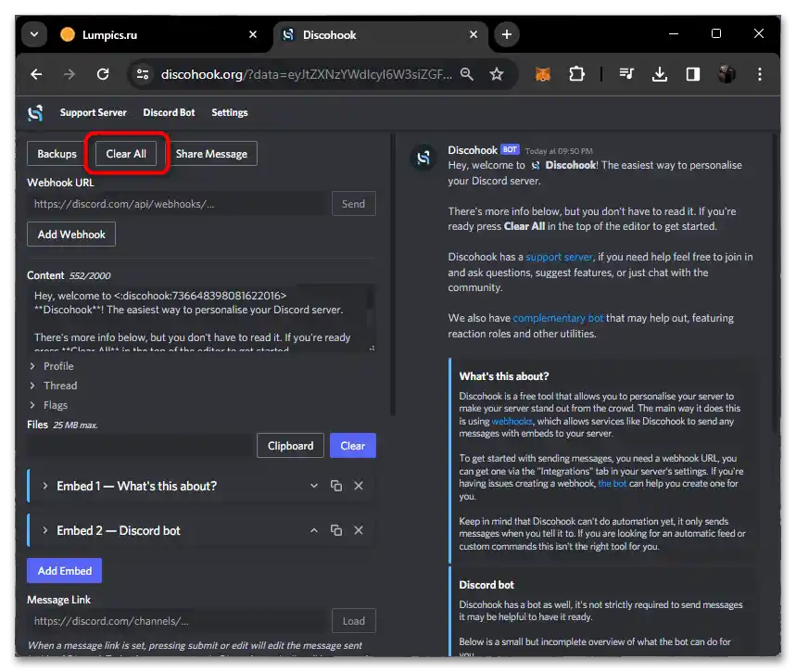This screenshot has width=796, height=672.
Task: Open Discord Bot menu link
Action: [169, 113]
